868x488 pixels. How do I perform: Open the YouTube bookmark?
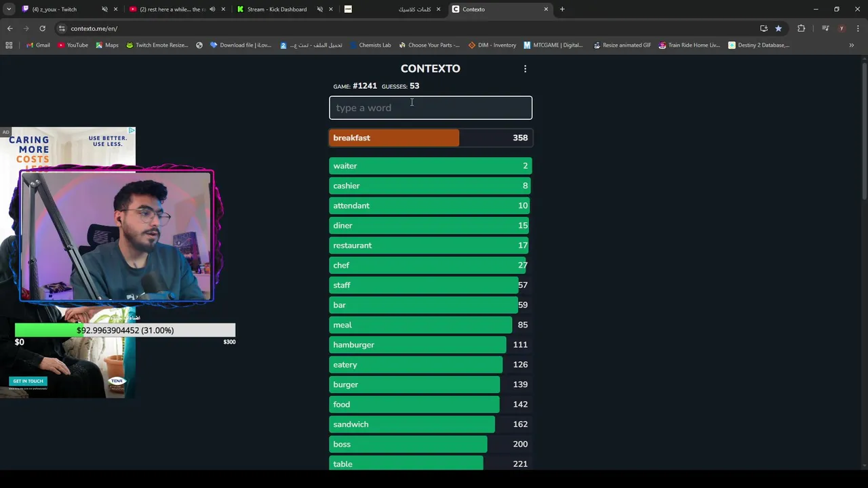[73, 45]
